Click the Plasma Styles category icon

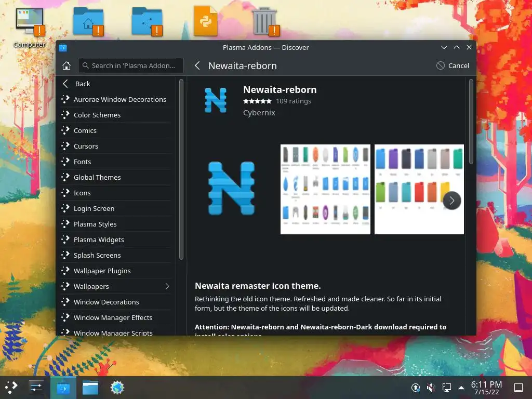[x=65, y=224]
